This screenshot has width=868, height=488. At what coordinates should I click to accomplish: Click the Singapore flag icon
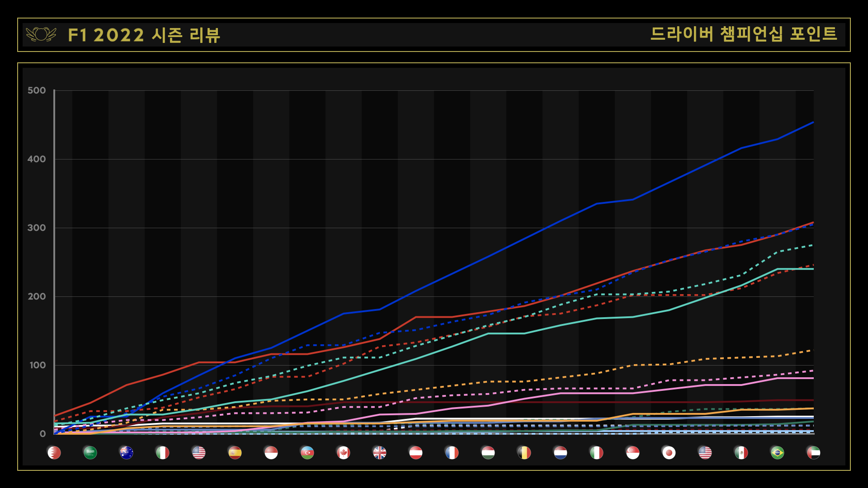pos(633,452)
